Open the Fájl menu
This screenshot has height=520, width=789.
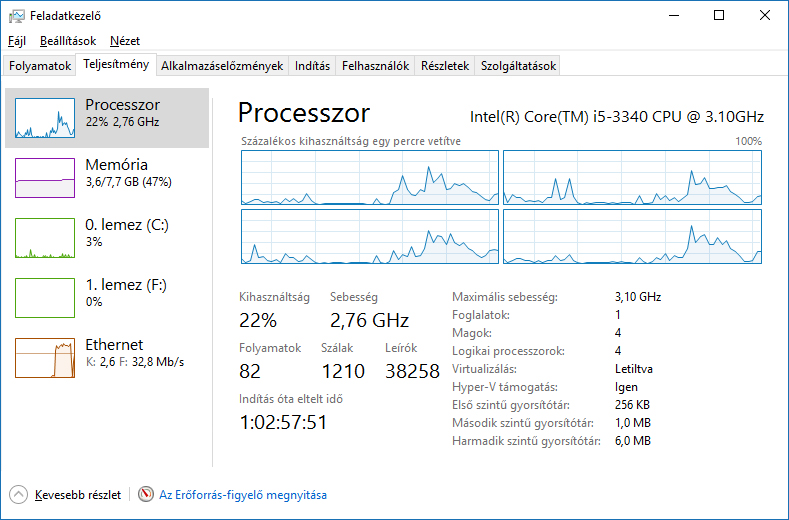pyautogui.click(x=17, y=41)
